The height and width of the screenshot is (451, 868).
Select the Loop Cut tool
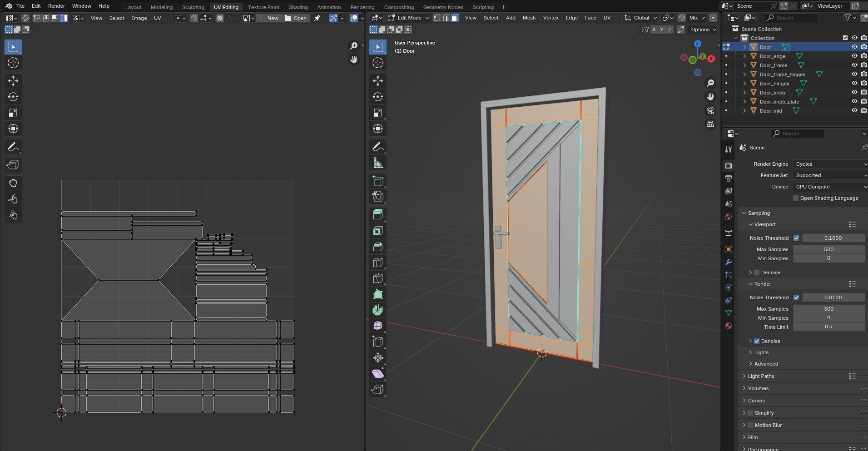(378, 263)
